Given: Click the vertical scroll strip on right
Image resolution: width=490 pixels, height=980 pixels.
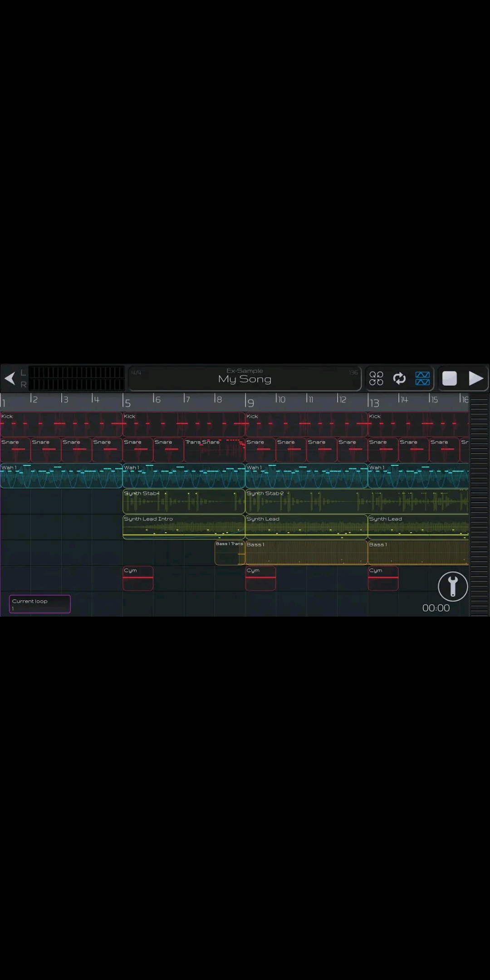Looking at the screenshot, I should coord(479,504).
